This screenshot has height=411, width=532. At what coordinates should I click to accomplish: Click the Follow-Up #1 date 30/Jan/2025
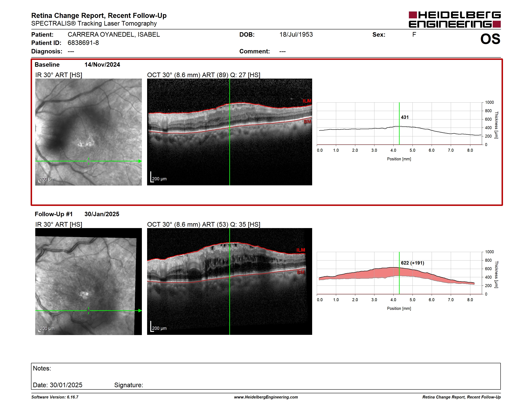click(x=102, y=214)
